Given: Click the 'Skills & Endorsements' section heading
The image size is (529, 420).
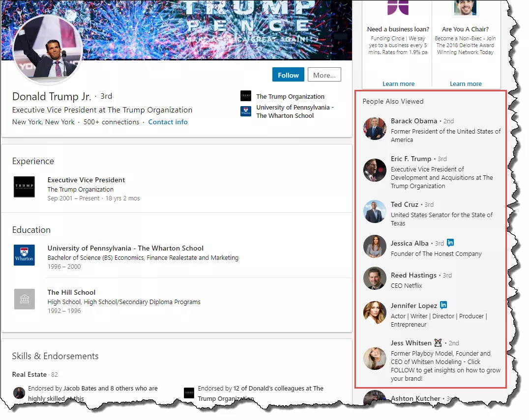Looking at the screenshot, I should (56, 356).
